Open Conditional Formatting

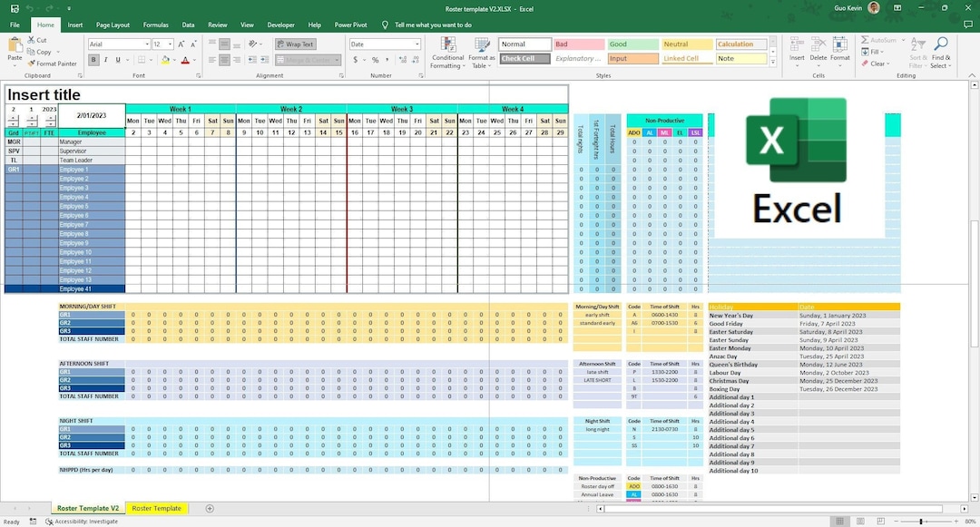coord(447,54)
